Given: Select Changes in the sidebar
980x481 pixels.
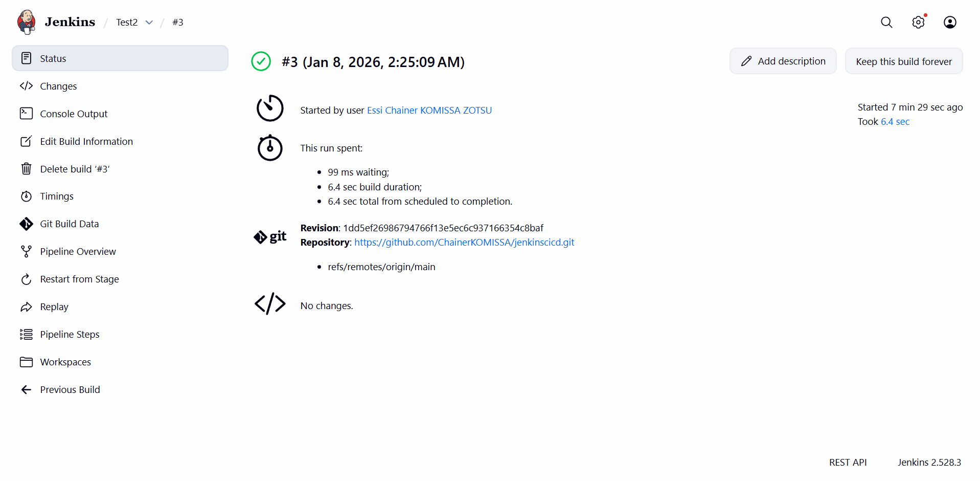Looking at the screenshot, I should (x=58, y=86).
